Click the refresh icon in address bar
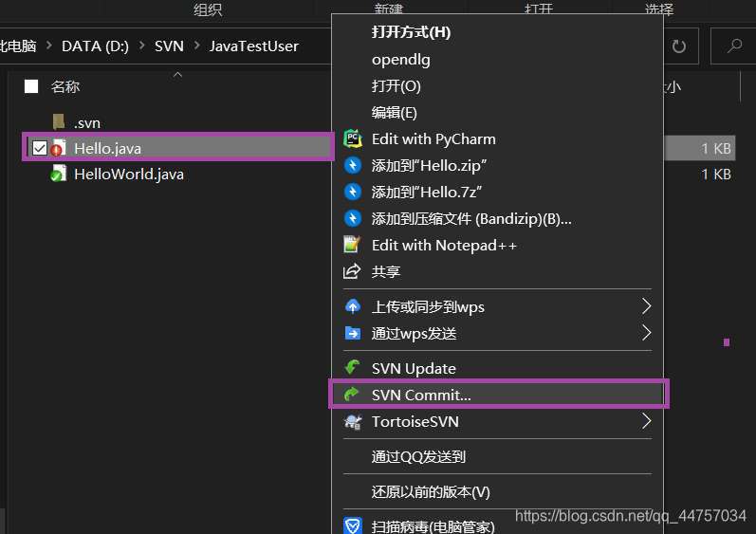756x534 pixels. click(679, 46)
